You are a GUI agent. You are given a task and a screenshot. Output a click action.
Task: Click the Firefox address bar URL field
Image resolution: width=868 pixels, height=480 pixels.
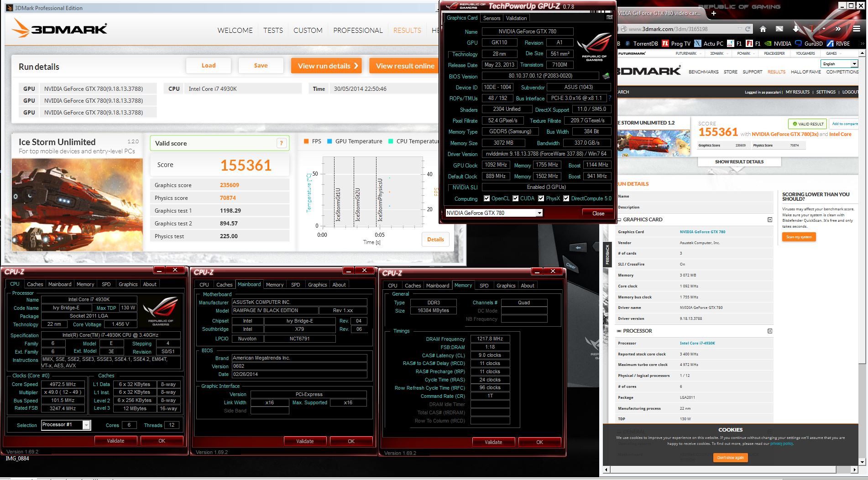(681, 29)
